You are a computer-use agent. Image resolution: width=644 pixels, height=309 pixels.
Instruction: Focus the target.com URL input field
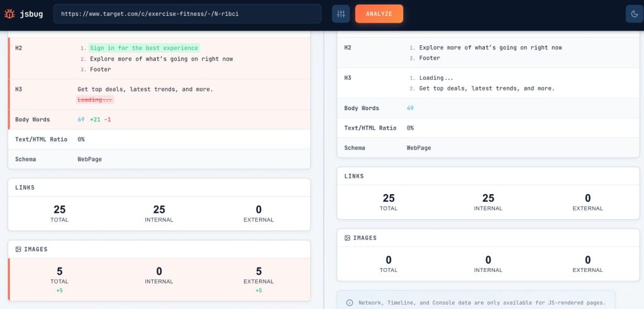point(187,14)
